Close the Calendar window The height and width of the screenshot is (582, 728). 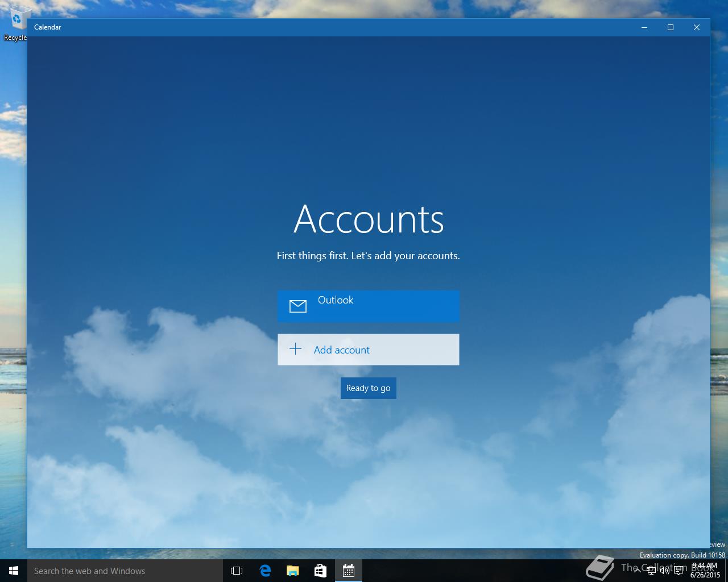(697, 27)
